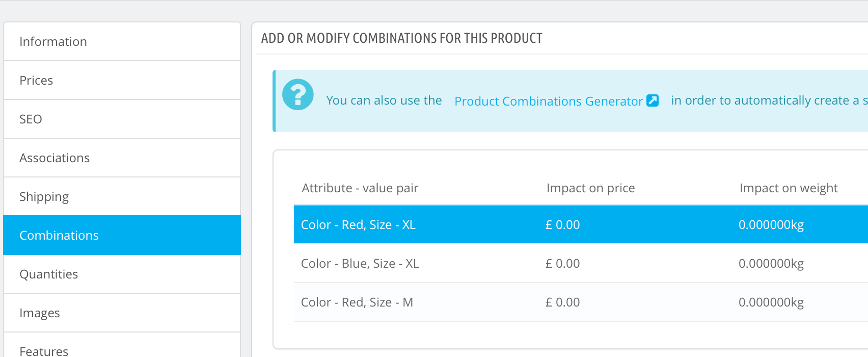Go to the SEO tab
The image size is (868, 357).
[122, 119]
